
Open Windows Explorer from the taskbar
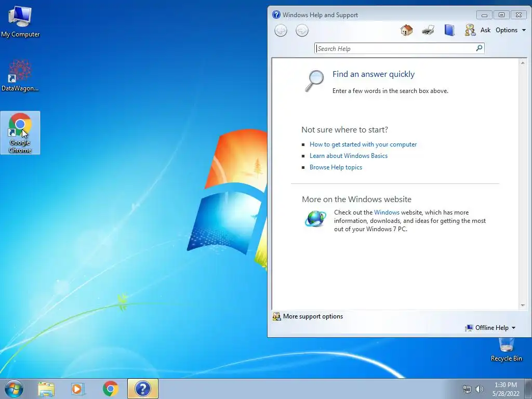pyautogui.click(x=46, y=389)
